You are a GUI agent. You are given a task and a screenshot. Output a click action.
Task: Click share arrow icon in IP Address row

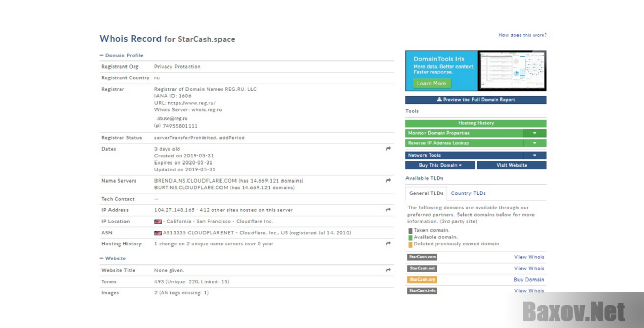[388, 210]
